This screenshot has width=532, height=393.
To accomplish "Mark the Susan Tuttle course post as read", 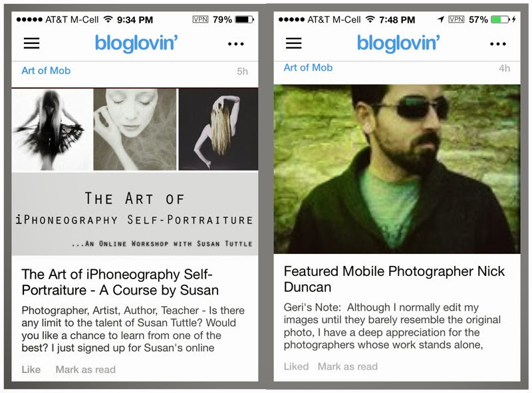I will coord(86,369).
